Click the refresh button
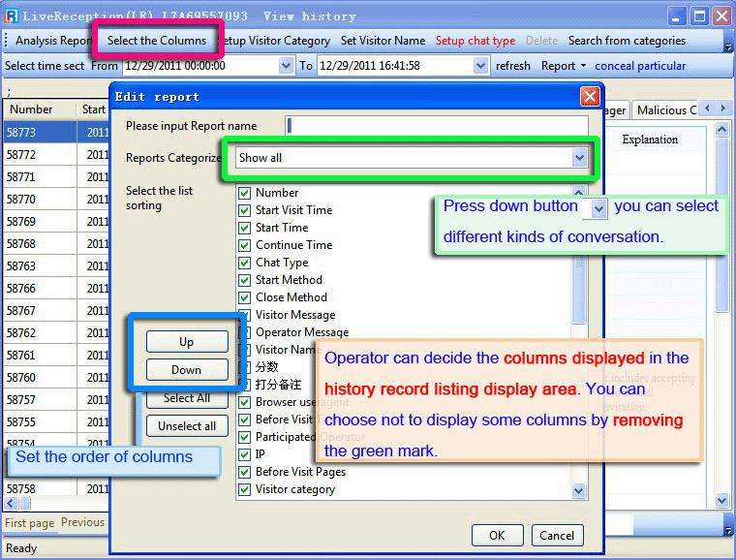Screen dimensions: 736x560 (x=513, y=66)
